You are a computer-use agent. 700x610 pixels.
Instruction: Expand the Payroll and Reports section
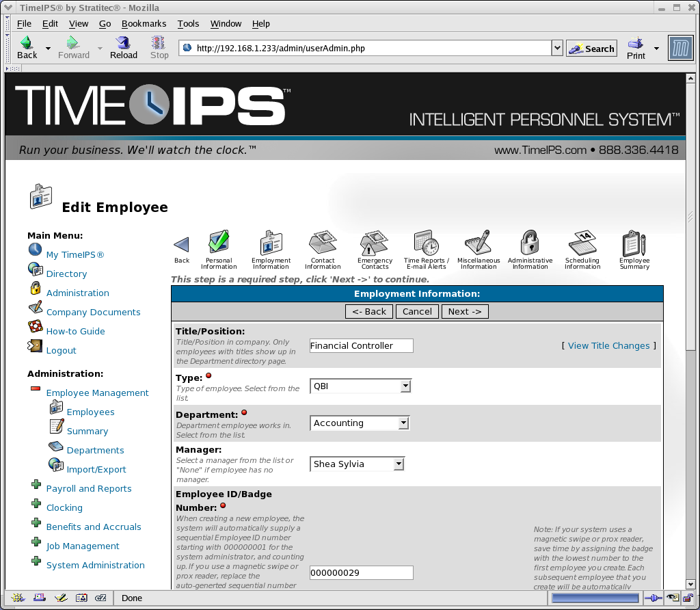pyautogui.click(x=36, y=484)
